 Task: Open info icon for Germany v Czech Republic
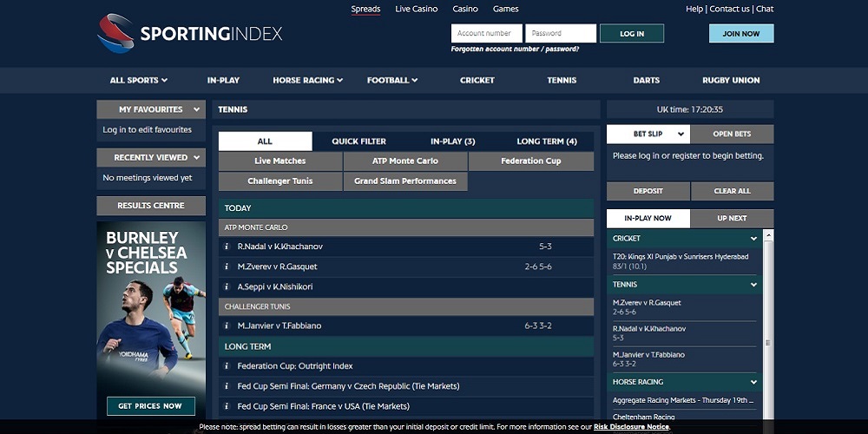pyautogui.click(x=227, y=386)
